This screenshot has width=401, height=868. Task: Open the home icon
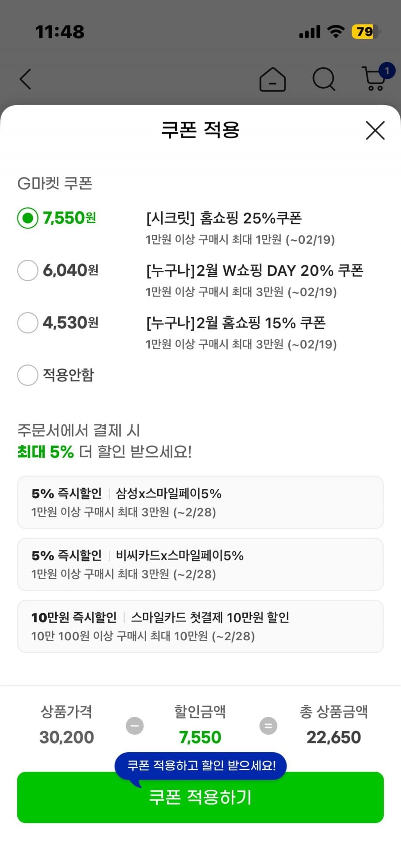(x=272, y=80)
